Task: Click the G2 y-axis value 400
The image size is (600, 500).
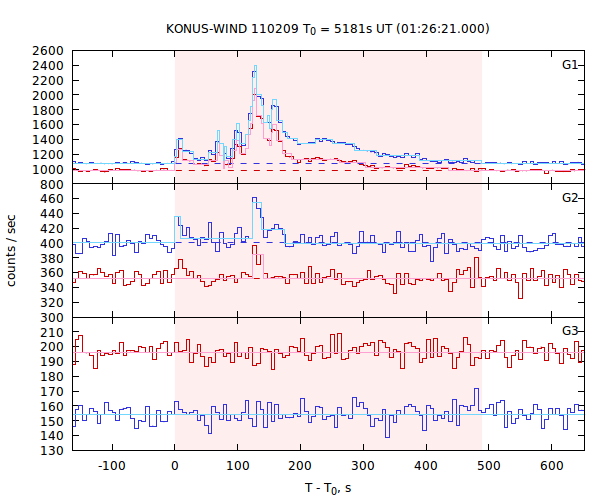Action: point(52,243)
